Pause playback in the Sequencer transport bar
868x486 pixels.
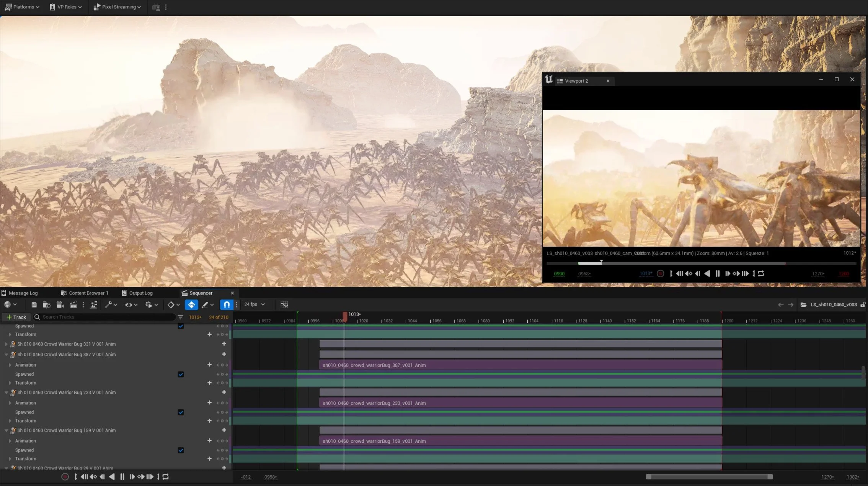click(x=122, y=477)
